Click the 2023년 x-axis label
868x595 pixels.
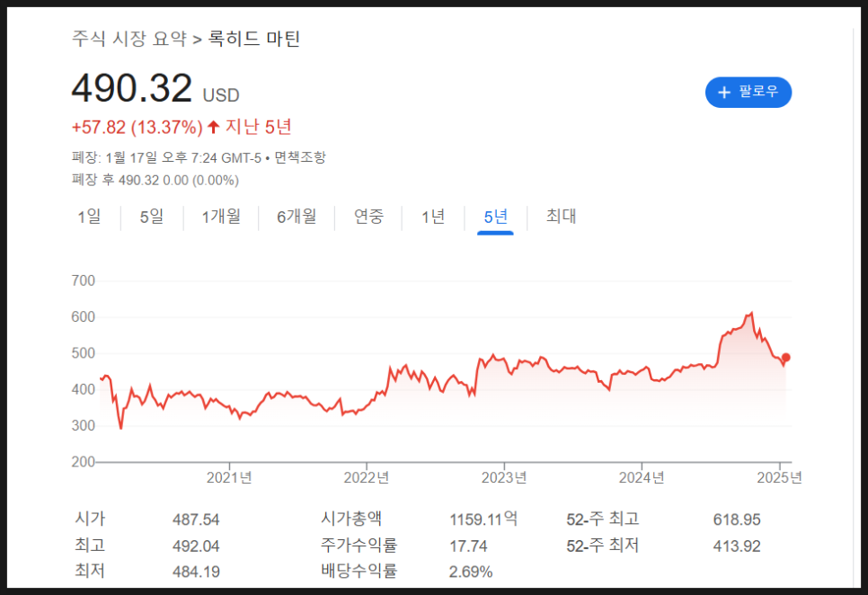504,477
